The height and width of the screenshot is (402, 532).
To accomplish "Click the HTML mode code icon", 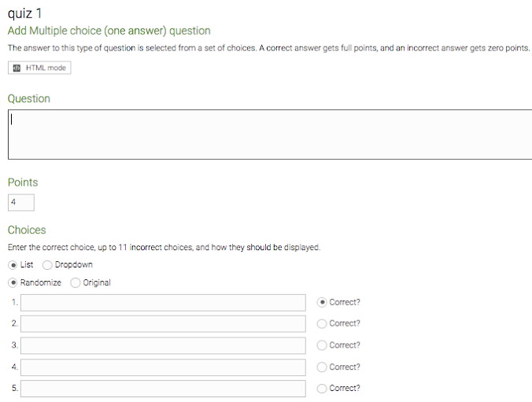I will pos(17,68).
